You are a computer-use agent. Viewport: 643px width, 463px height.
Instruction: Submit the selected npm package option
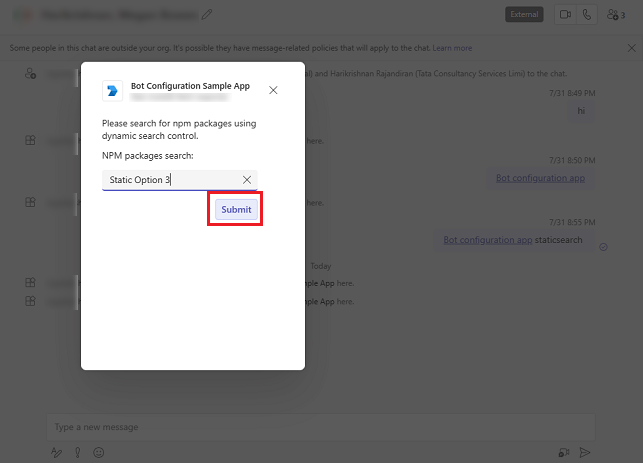click(236, 210)
